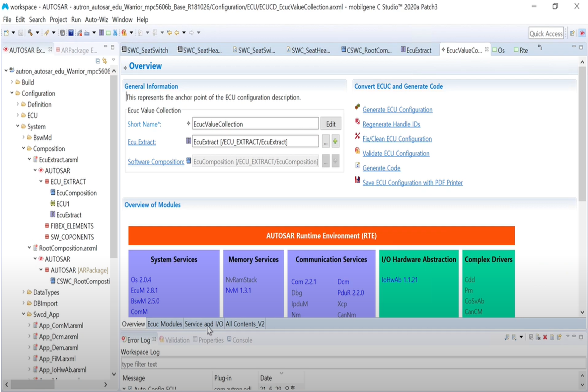Open the Ecuc Modules bottom tab
The width and height of the screenshot is (588, 392).
tap(165, 324)
